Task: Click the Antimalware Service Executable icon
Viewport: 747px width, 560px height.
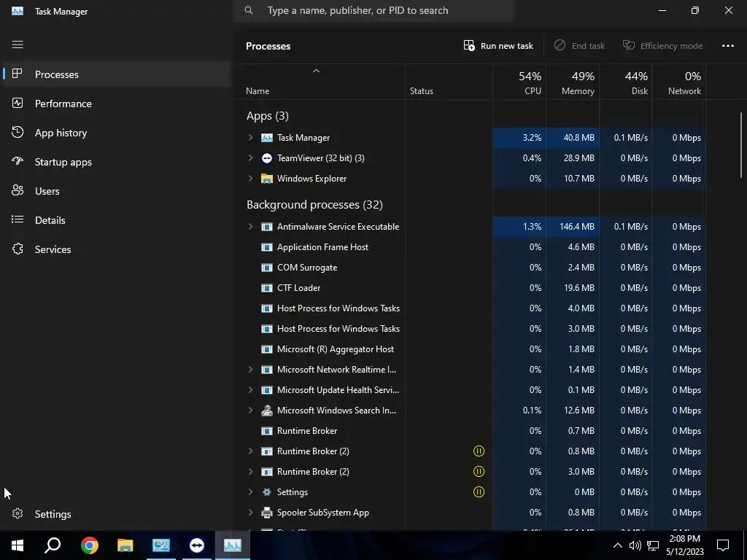Action: [x=267, y=227]
